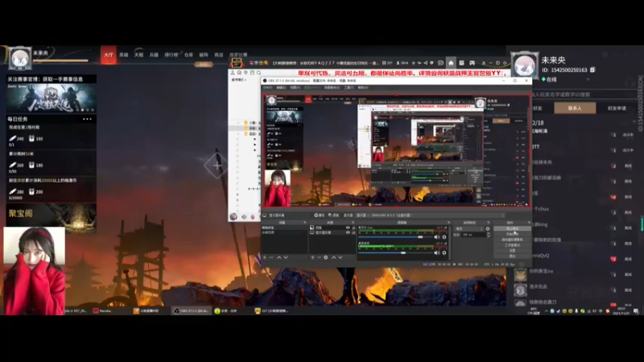Click the player avatar on game lobby
The width and height of the screenshot is (644, 362).
click(19, 59)
